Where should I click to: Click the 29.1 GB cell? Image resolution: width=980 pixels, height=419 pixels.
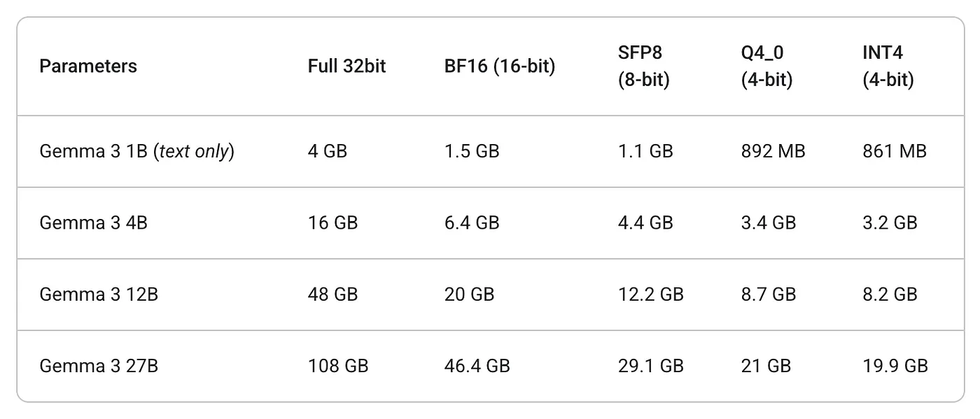(650, 365)
